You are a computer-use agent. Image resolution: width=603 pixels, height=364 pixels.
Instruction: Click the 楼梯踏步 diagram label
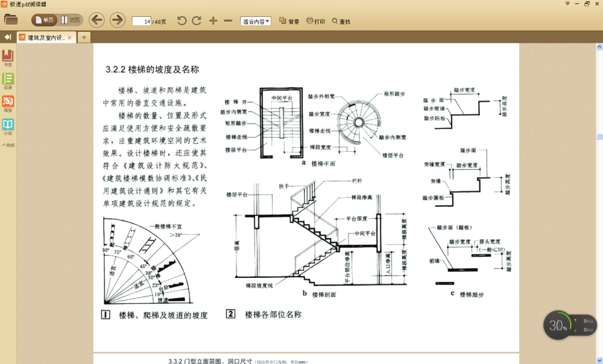pos(472,295)
